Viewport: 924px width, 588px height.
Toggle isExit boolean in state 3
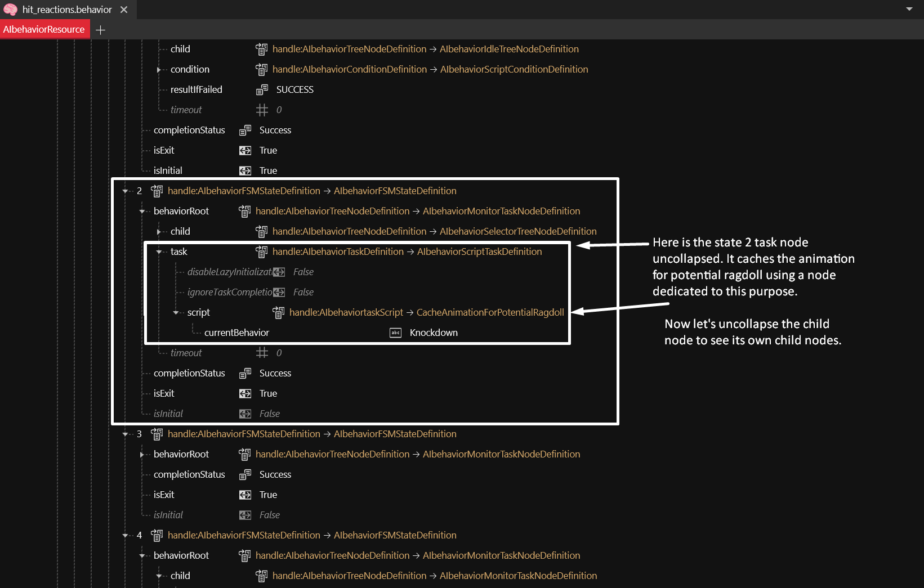point(245,495)
